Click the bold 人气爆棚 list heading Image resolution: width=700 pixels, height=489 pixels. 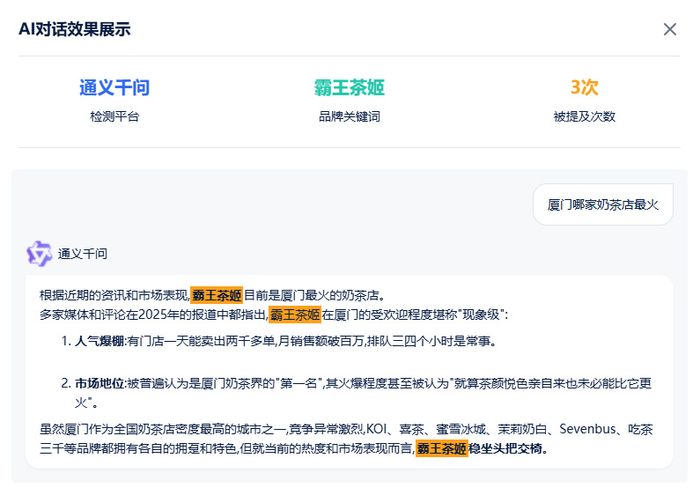coord(99,341)
